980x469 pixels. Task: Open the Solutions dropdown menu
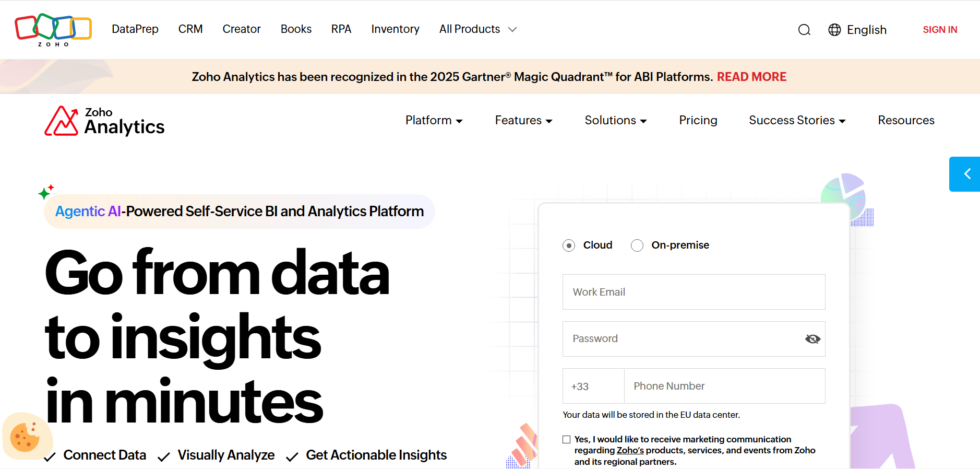616,120
